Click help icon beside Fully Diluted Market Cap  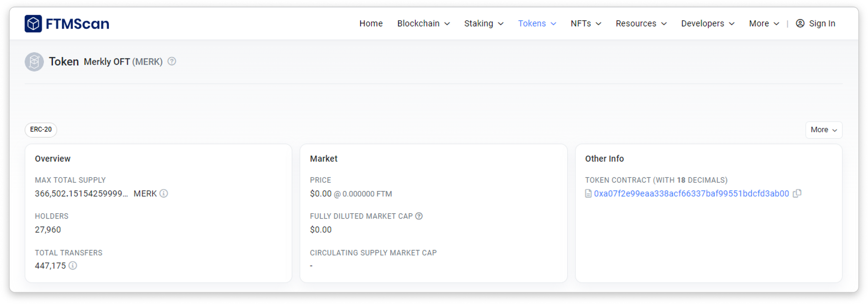[419, 216]
